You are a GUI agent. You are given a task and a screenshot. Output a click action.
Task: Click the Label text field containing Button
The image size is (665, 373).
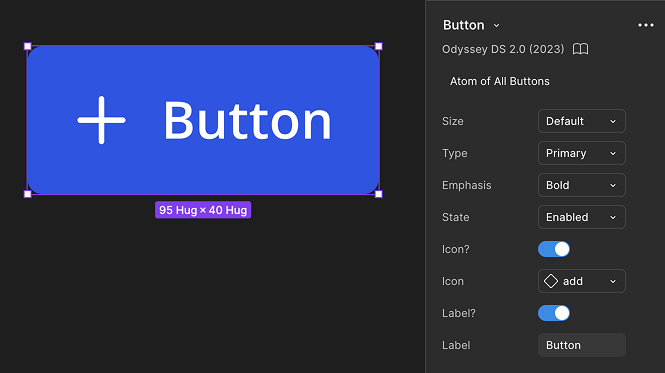[x=581, y=345]
